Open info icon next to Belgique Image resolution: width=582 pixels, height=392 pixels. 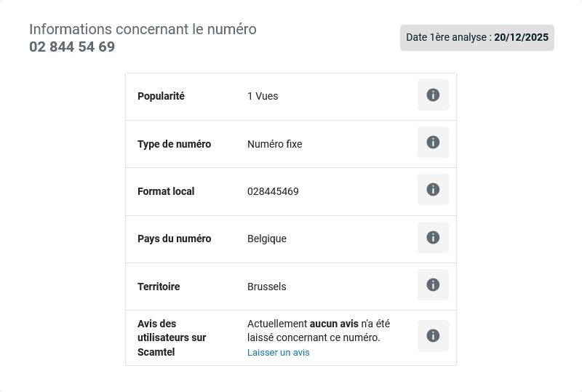pos(433,238)
